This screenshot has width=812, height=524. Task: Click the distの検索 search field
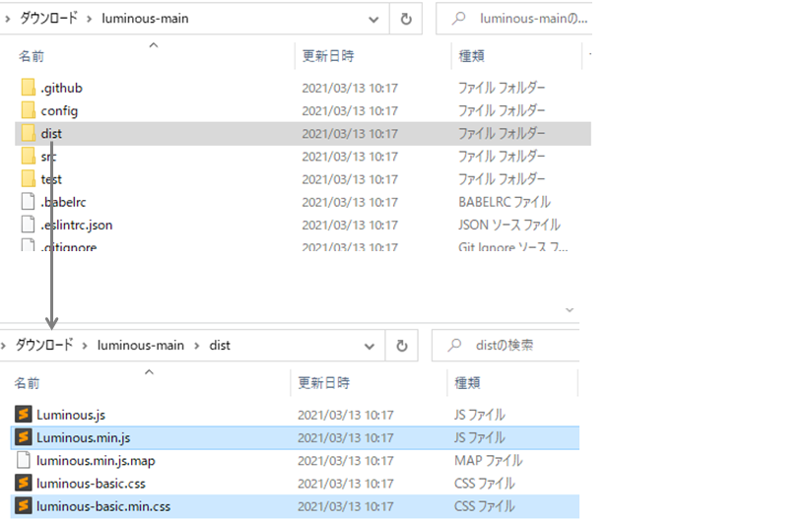click(x=504, y=345)
